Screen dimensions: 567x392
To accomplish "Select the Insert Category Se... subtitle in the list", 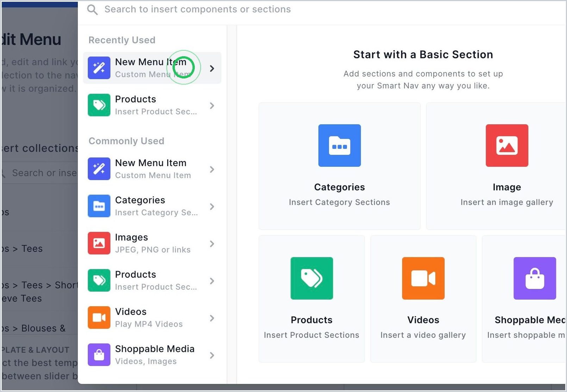I will tap(156, 213).
